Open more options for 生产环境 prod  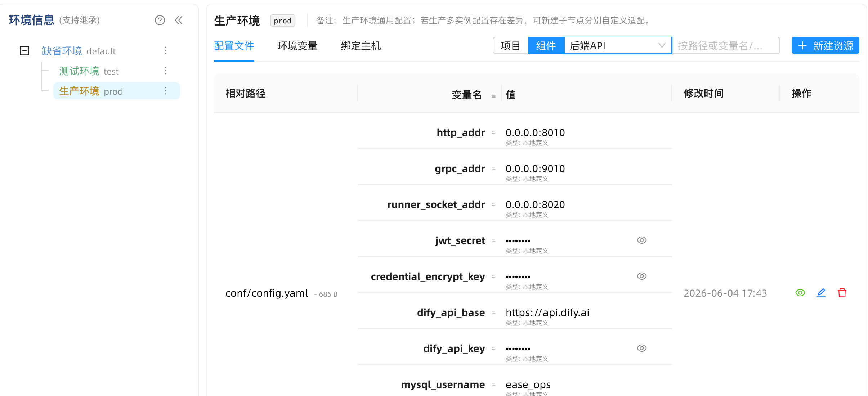166,91
